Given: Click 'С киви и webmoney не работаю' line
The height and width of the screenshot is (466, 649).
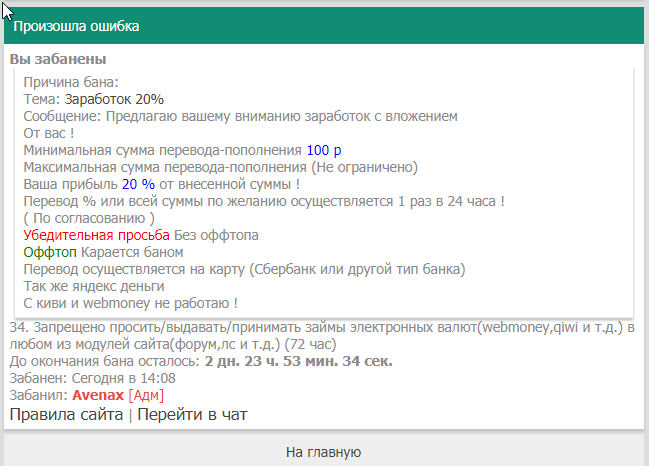Looking at the screenshot, I should [130, 303].
